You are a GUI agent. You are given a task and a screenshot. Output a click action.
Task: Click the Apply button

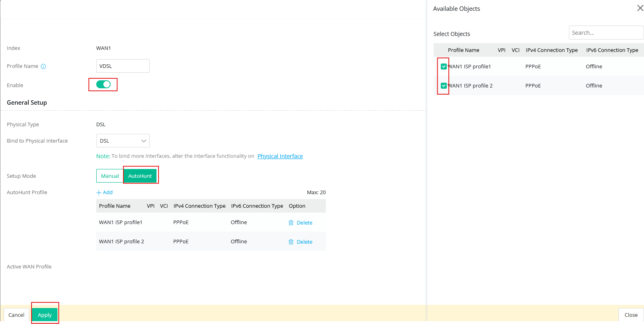pos(45,315)
